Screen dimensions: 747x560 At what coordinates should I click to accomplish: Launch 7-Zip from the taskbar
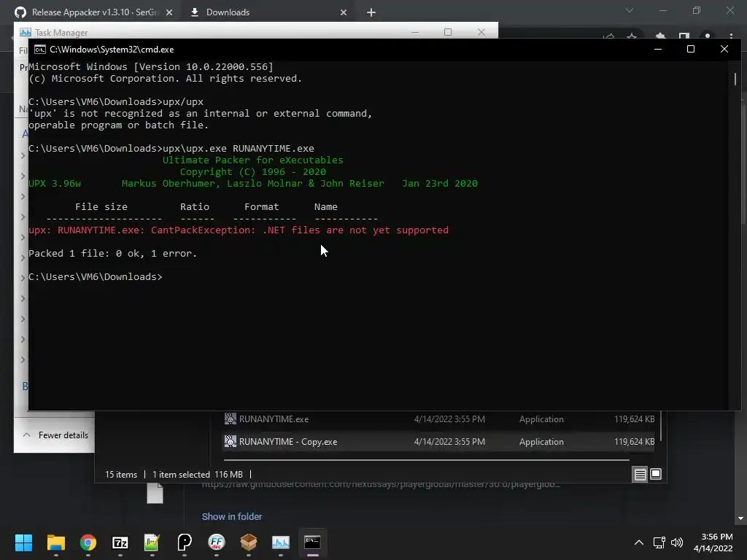pos(120,542)
